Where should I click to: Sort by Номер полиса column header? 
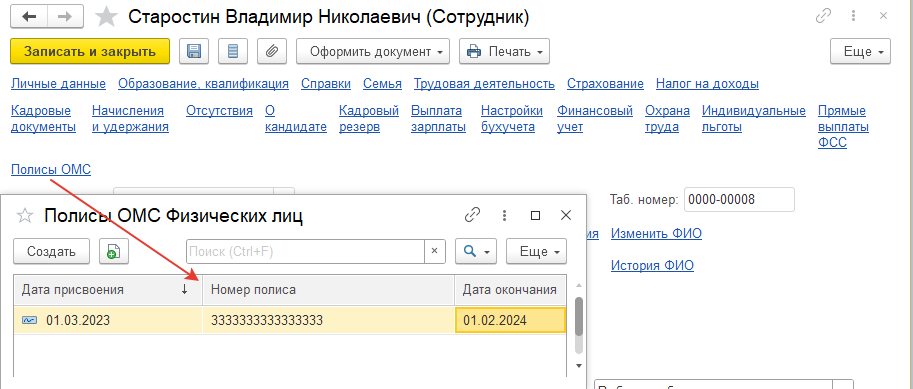pos(328,289)
